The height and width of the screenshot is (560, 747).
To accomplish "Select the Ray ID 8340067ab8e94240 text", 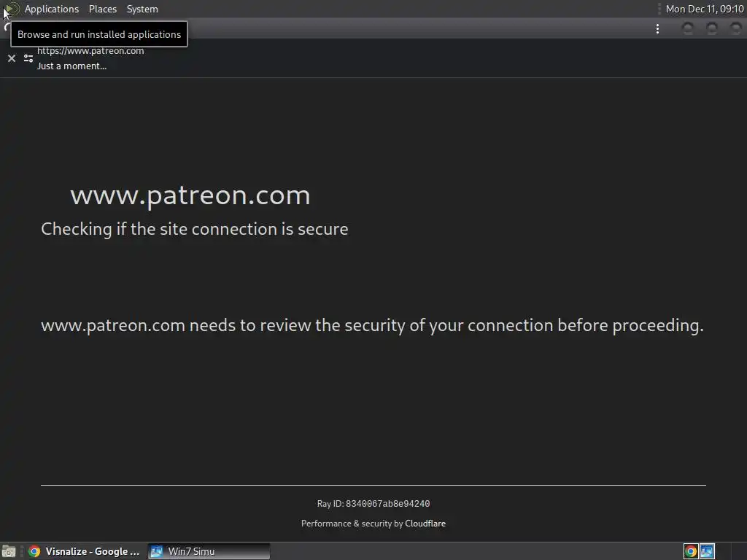I will click(x=373, y=504).
